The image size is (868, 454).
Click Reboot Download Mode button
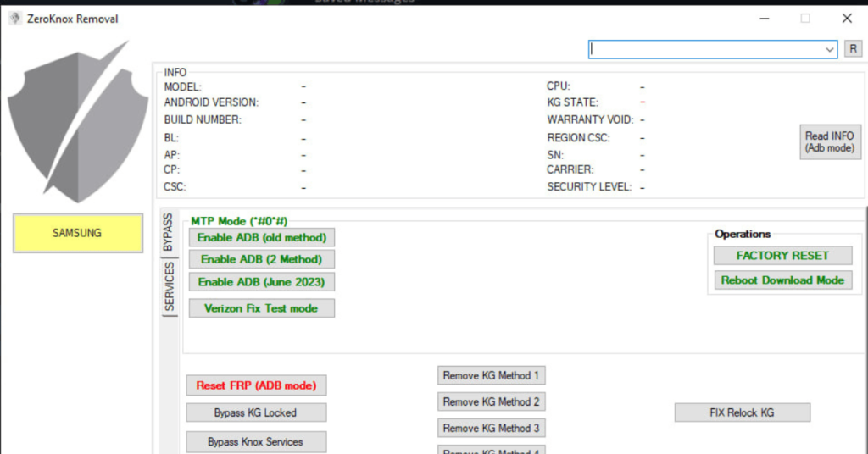tap(782, 280)
